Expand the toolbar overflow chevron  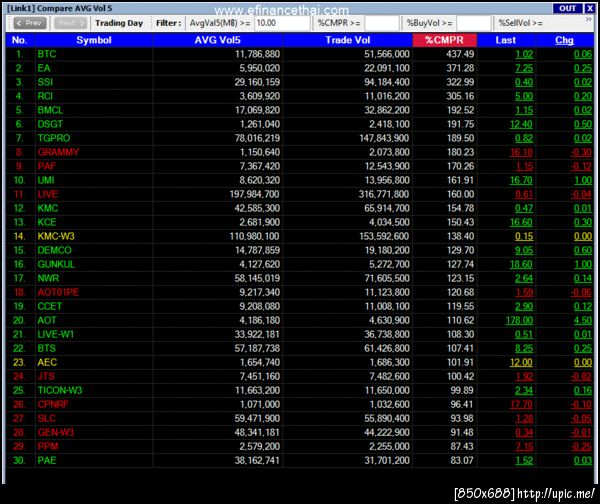tap(589, 20)
